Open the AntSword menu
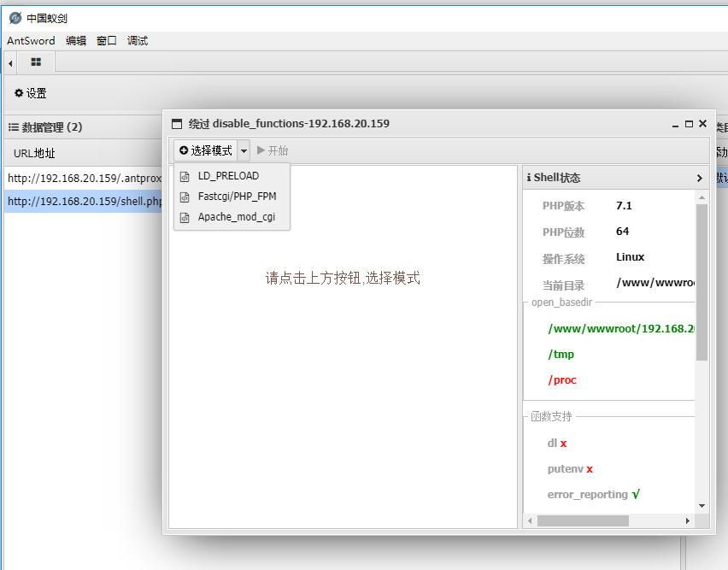This screenshot has height=570, width=728. (31, 41)
